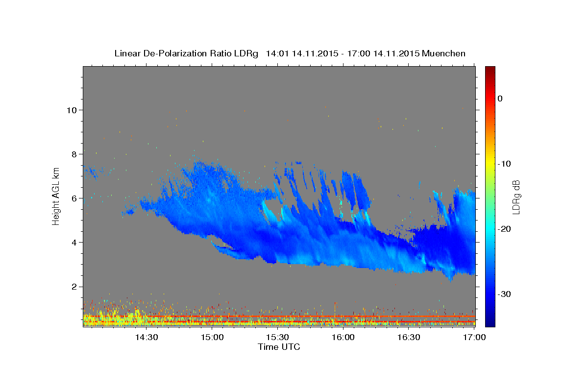The image size is (588, 392).
Task: Click the 'Muenchen' location label in title
Action: [444, 53]
